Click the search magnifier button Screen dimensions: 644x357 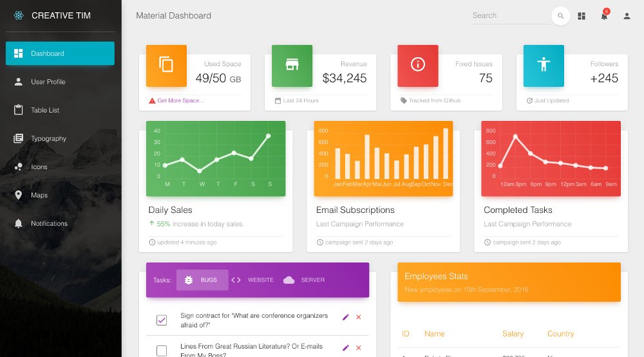click(x=560, y=16)
